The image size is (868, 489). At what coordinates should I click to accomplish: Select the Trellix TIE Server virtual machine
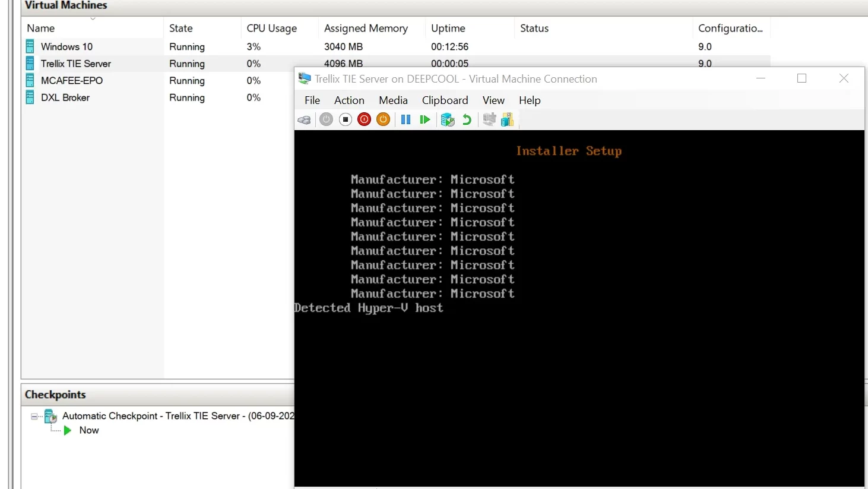click(75, 64)
